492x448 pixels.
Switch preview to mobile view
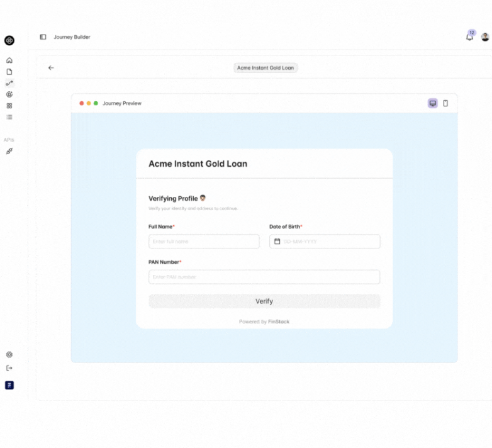pyautogui.click(x=445, y=103)
